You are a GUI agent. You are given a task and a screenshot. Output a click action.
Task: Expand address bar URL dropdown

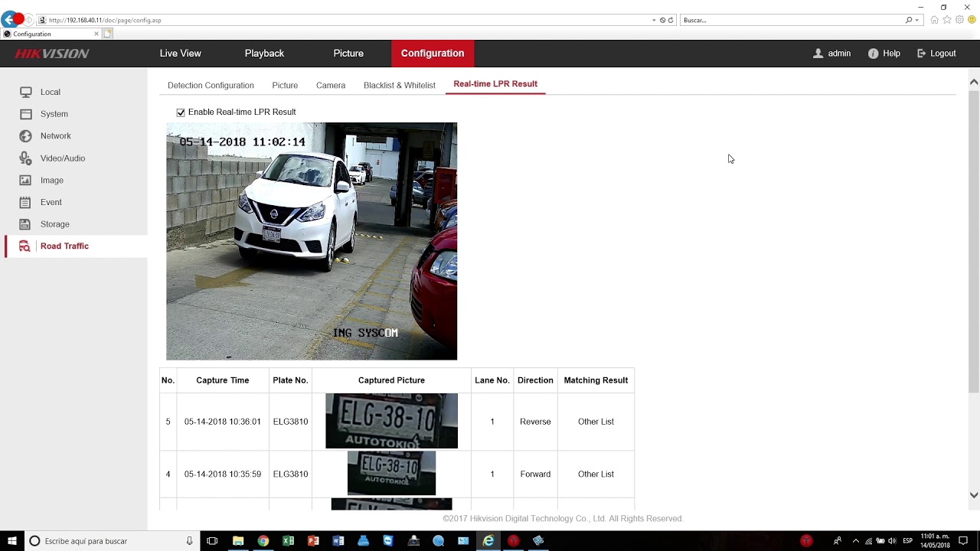pos(654,20)
